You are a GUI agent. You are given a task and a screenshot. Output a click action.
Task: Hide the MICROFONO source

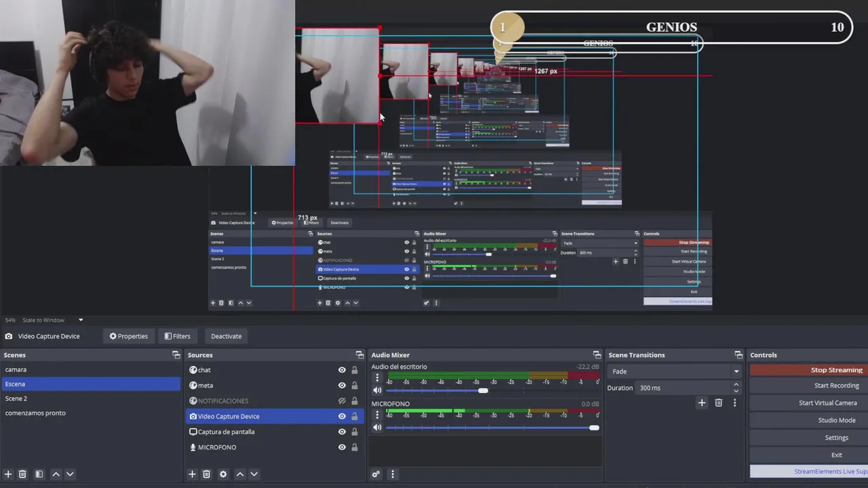pos(342,447)
